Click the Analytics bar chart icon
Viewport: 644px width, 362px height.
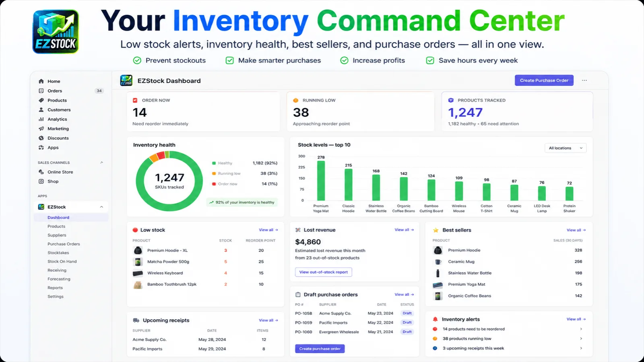click(x=41, y=119)
